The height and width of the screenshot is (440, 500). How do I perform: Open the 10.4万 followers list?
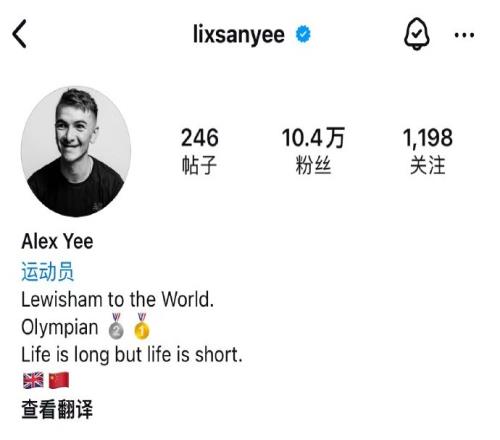313,138
